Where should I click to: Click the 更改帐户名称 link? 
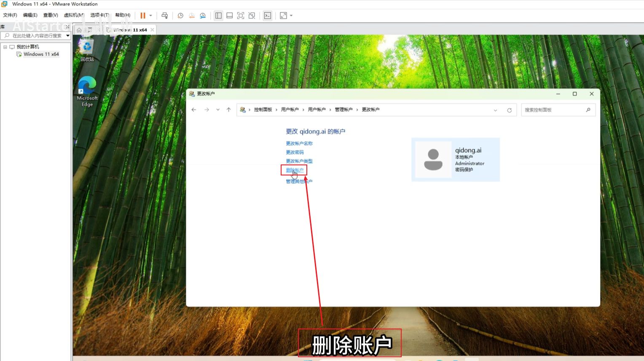pyautogui.click(x=299, y=143)
